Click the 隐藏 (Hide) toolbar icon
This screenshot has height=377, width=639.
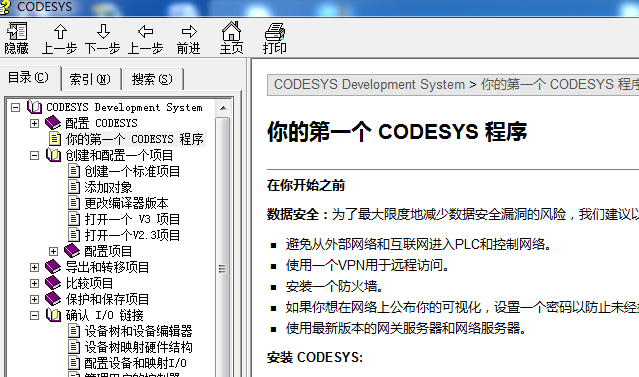17,31
